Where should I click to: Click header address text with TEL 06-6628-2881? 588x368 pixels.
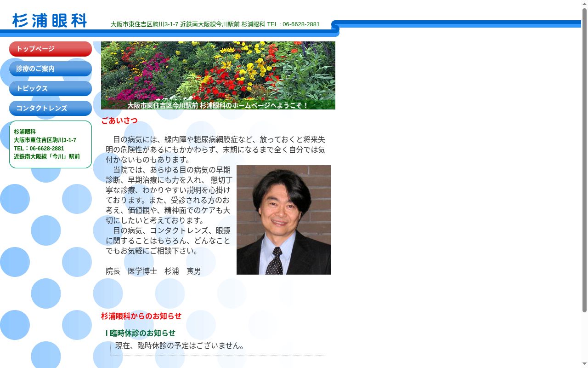(215, 24)
